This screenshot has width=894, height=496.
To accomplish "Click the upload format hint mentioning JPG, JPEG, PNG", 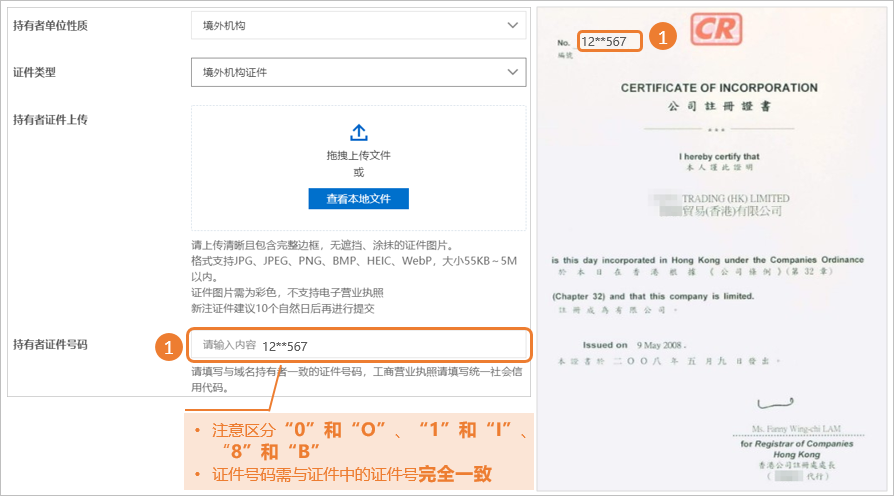I will pyautogui.click(x=354, y=261).
